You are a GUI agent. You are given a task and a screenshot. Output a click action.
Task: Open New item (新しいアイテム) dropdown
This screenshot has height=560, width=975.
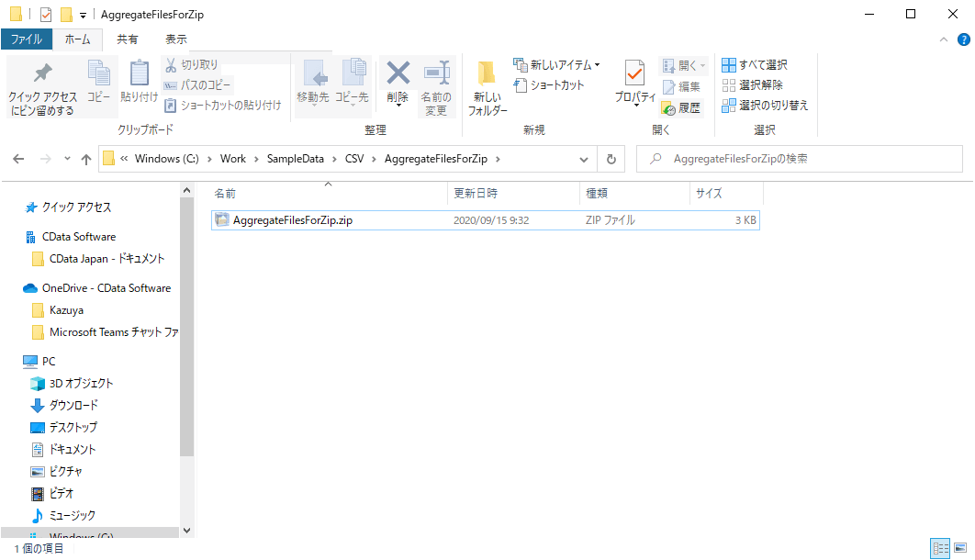[x=556, y=64]
